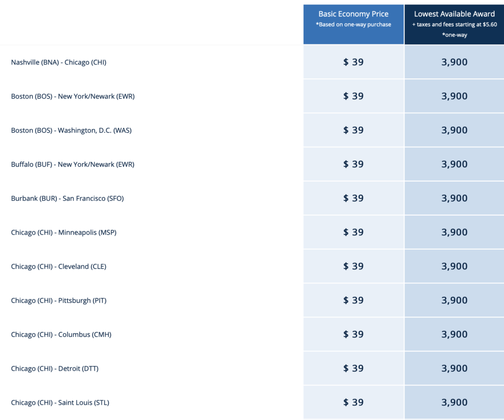
Task: Select the Buffalo (BUF) - New York/Newark (EWR) route
Action: click(72, 164)
